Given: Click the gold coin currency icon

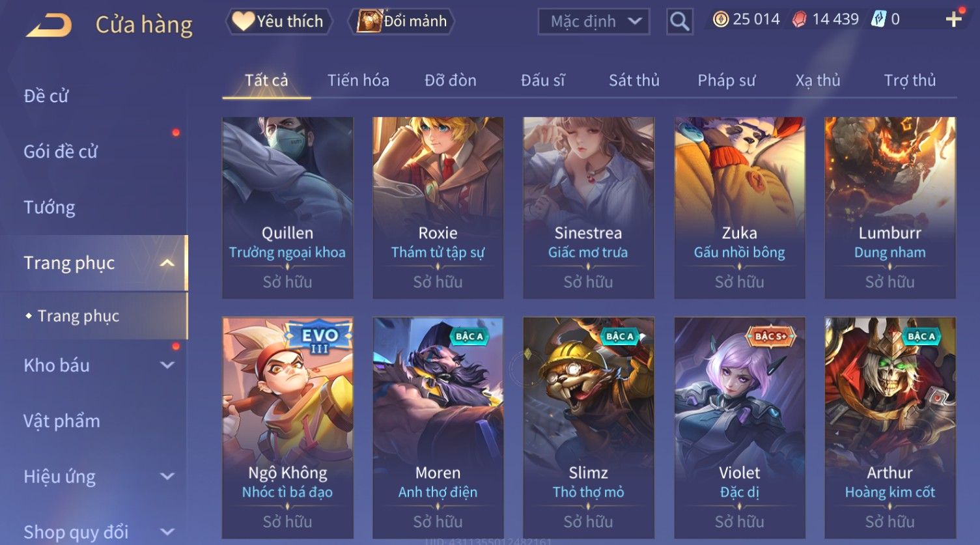Looking at the screenshot, I should click(x=720, y=20).
